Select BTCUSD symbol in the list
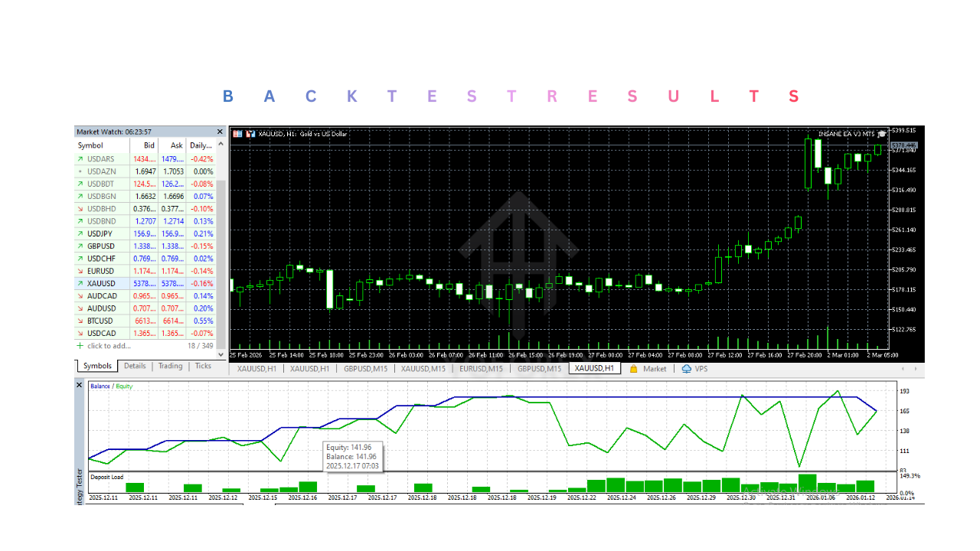 [x=100, y=321]
